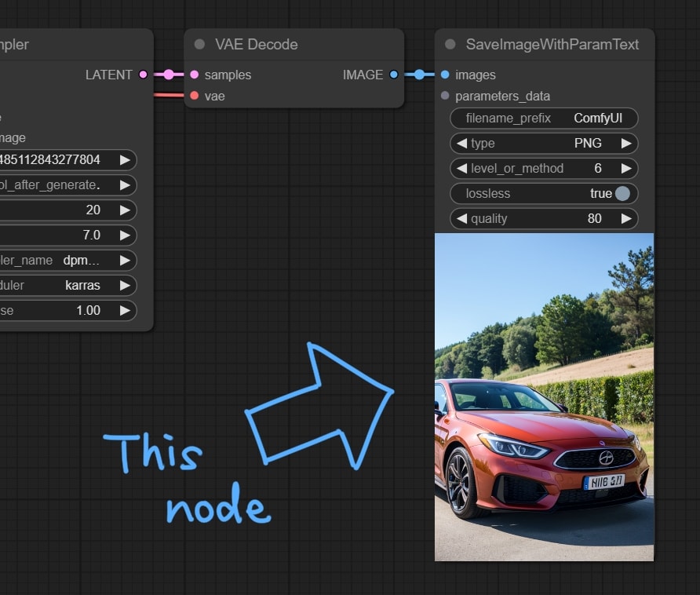This screenshot has width=700, height=595.
Task: Change control_after_generate with right arrow
Action: click(x=125, y=185)
